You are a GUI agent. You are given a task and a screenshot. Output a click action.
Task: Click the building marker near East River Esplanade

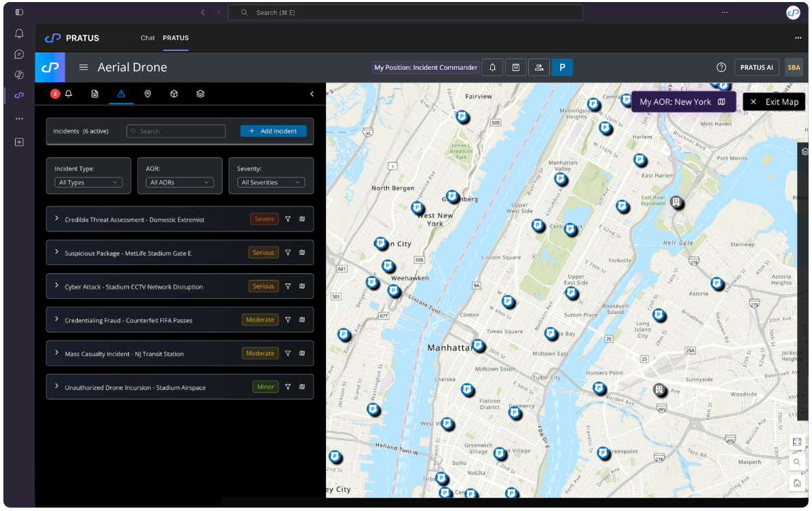676,202
